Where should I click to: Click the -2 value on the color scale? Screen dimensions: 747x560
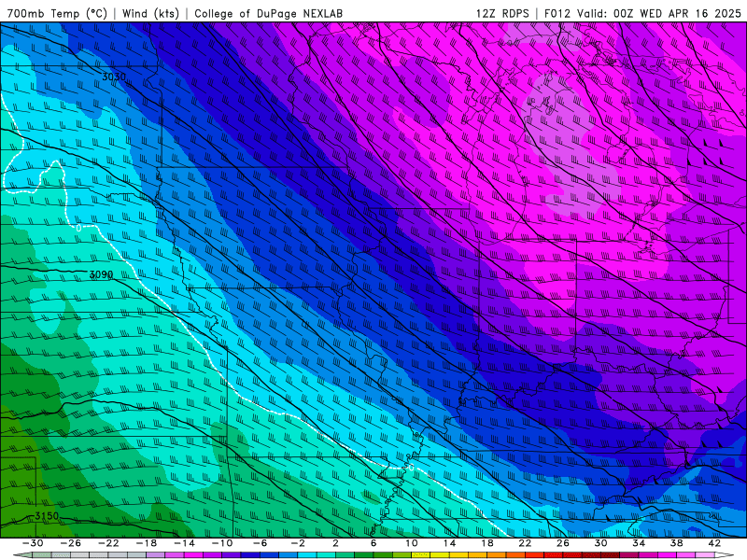pos(298,543)
